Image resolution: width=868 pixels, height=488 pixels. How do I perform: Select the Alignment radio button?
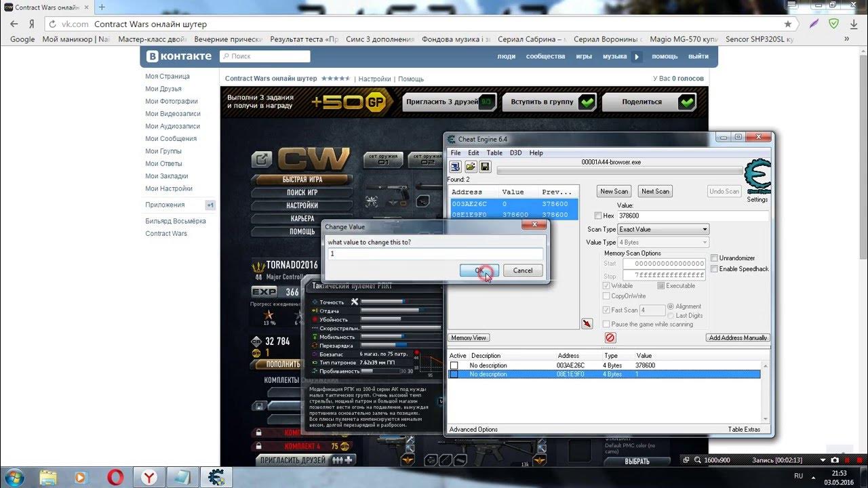click(x=671, y=306)
